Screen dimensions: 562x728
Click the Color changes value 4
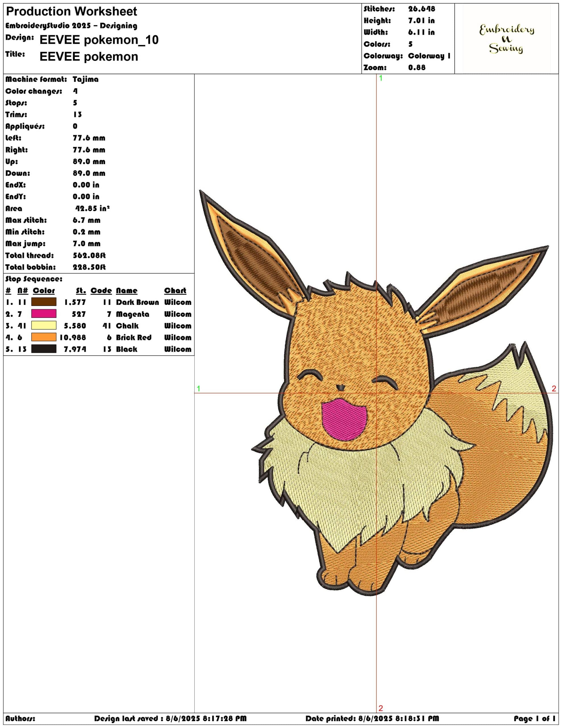click(x=75, y=91)
